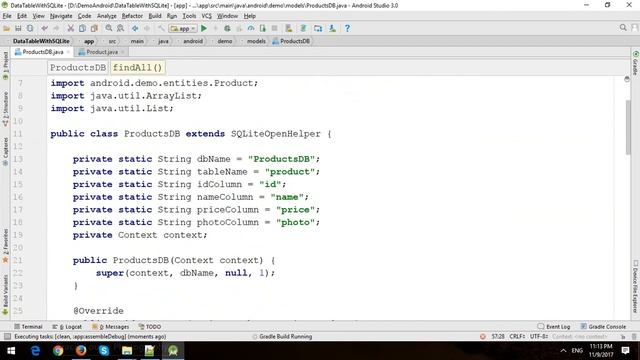Click the Help question mark icon
The height and width of the screenshot is (360, 640).
point(347,29)
